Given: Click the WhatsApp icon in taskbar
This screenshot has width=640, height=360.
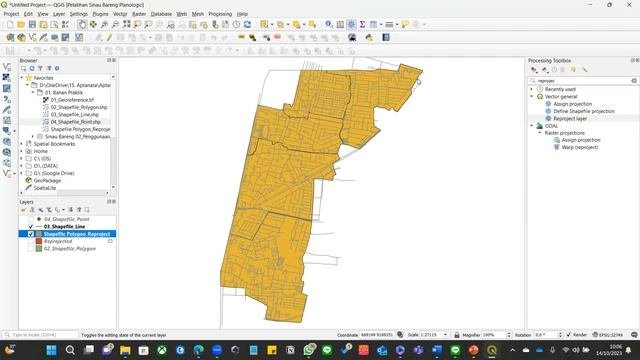Looking at the screenshot, I should [x=309, y=350].
